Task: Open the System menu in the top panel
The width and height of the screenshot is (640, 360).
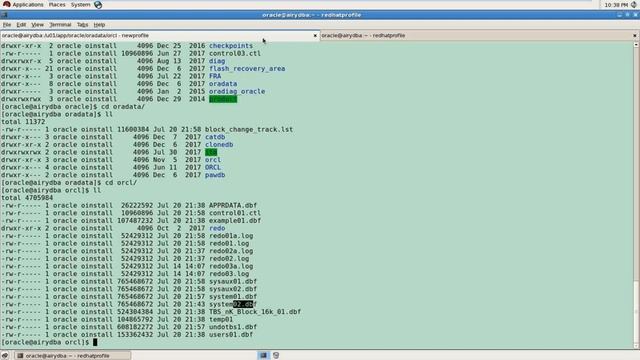Action: click(80, 4)
